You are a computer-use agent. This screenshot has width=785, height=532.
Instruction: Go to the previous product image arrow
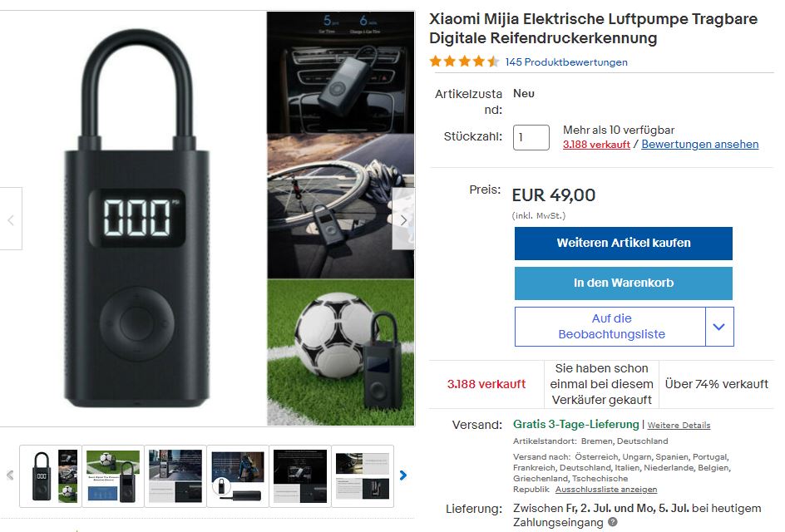click(x=11, y=219)
